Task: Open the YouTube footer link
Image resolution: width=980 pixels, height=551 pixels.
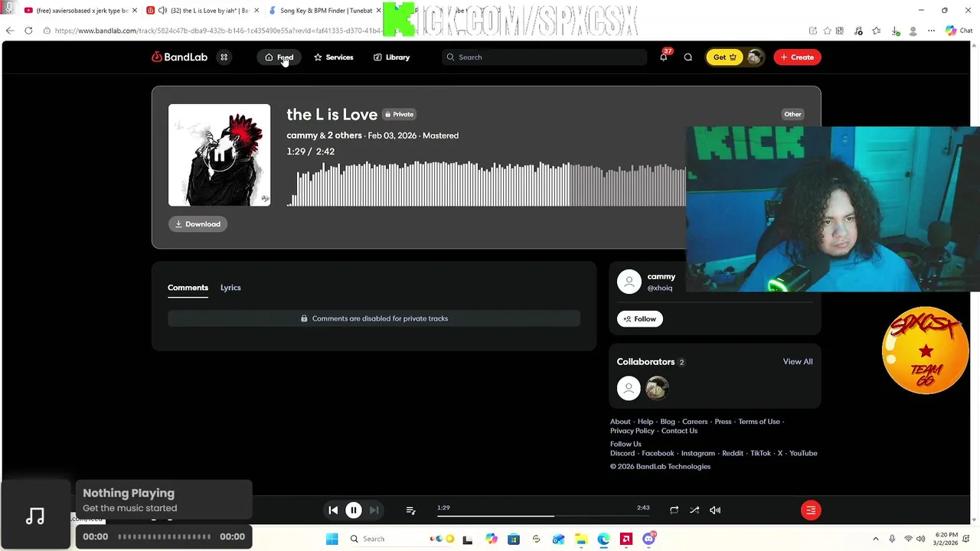Action: [x=803, y=453]
